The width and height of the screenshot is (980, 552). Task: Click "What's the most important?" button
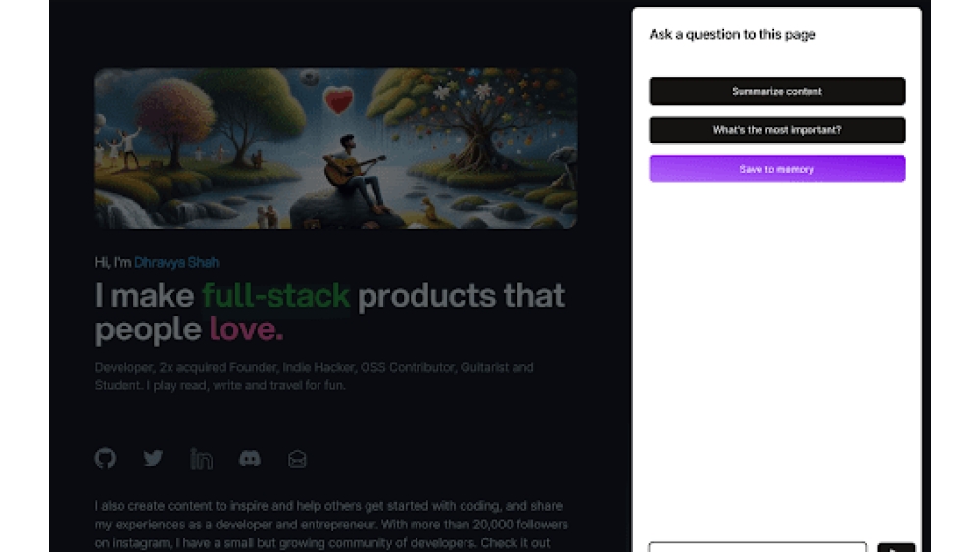point(776,130)
